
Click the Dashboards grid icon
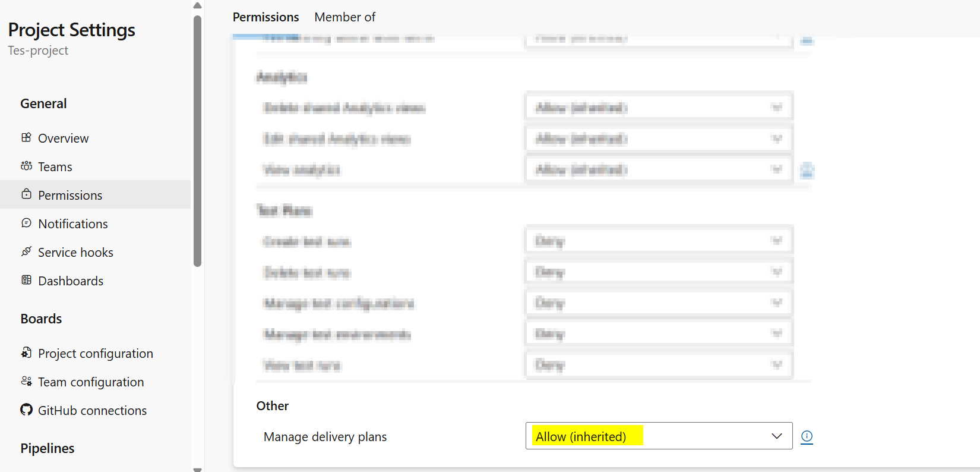(x=26, y=280)
